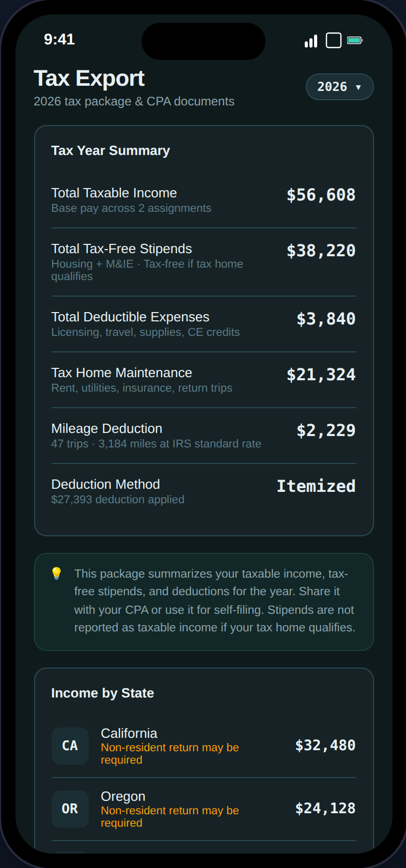Select the Tax Home Maintenance row
Screen dimensions: 406x868
pyautogui.click(x=203, y=379)
